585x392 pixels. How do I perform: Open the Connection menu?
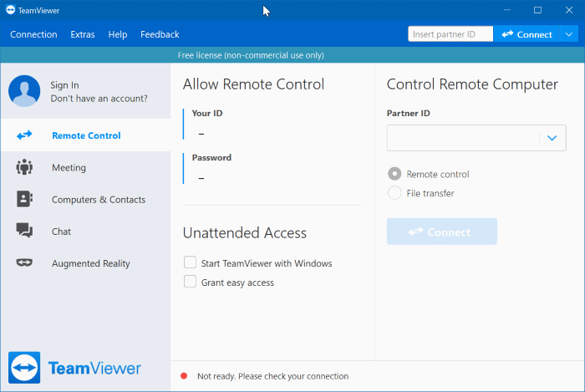pyautogui.click(x=33, y=34)
